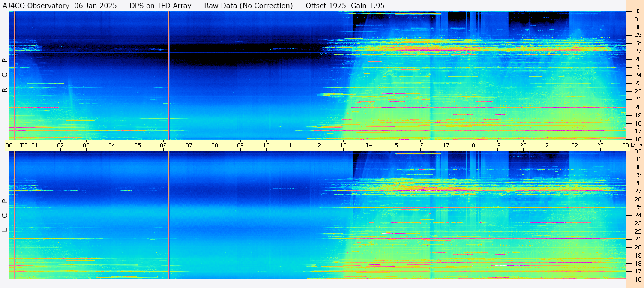This screenshot has height=288, width=644.
Task: Click the 20 MHz label in RCP panel
Action: (x=638, y=107)
